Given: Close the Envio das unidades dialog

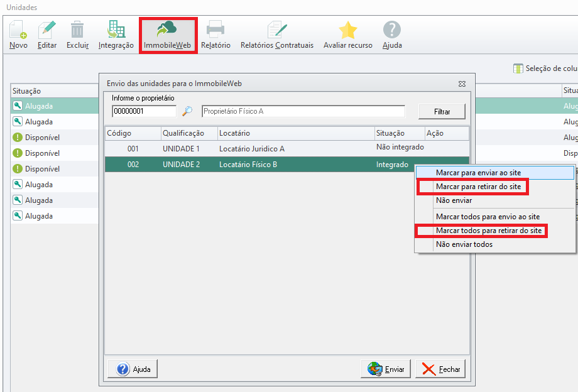Looking at the screenshot, I should pyautogui.click(x=462, y=84).
